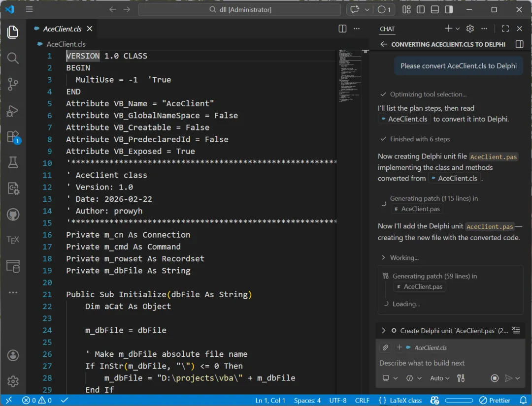Screen dimensions: 532x406
Task: Open the agent mode dropdown
Action: (414, 378)
